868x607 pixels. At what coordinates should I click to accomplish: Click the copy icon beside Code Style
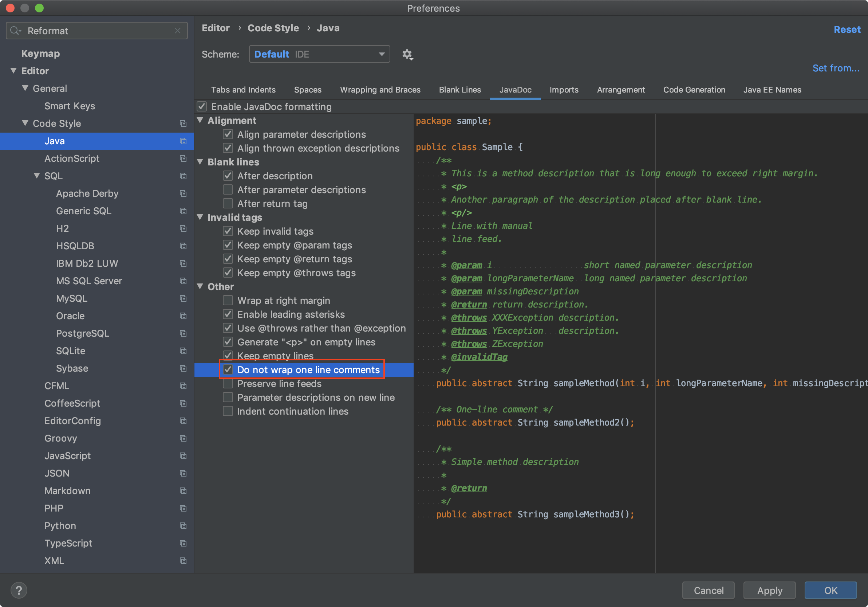pos(183,124)
